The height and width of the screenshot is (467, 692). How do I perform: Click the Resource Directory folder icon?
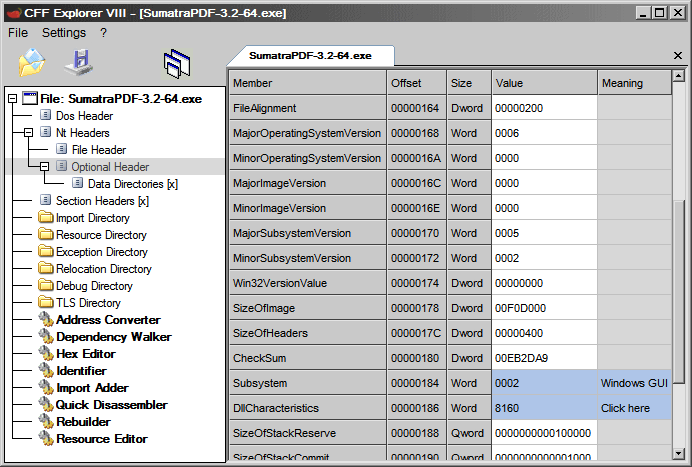coord(45,234)
